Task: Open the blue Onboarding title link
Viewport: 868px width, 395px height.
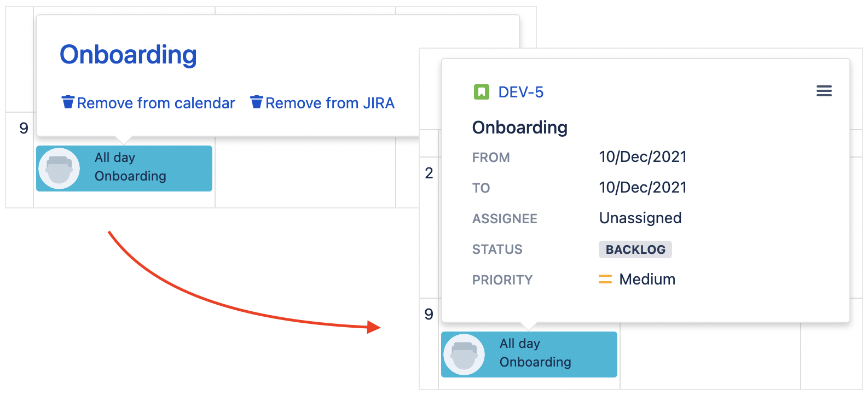Action: point(128,55)
